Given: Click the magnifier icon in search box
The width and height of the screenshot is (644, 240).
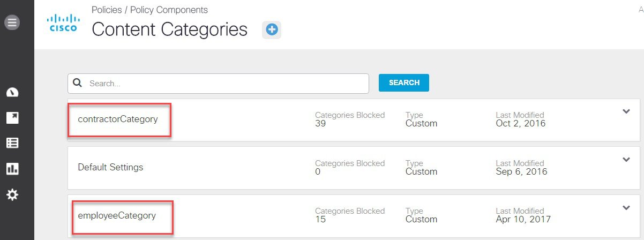Looking at the screenshot, I should tap(77, 83).
